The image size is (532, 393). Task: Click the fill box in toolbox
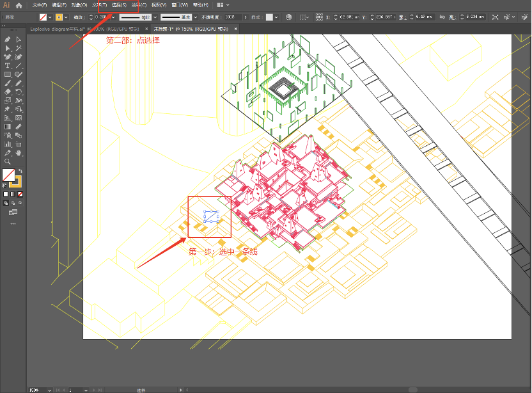point(8,175)
